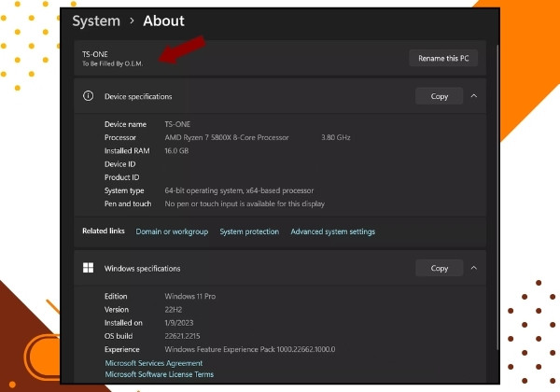The height and width of the screenshot is (392, 560).
Task: Click the settings page vertical scrollbar
Action: [497, 196]
